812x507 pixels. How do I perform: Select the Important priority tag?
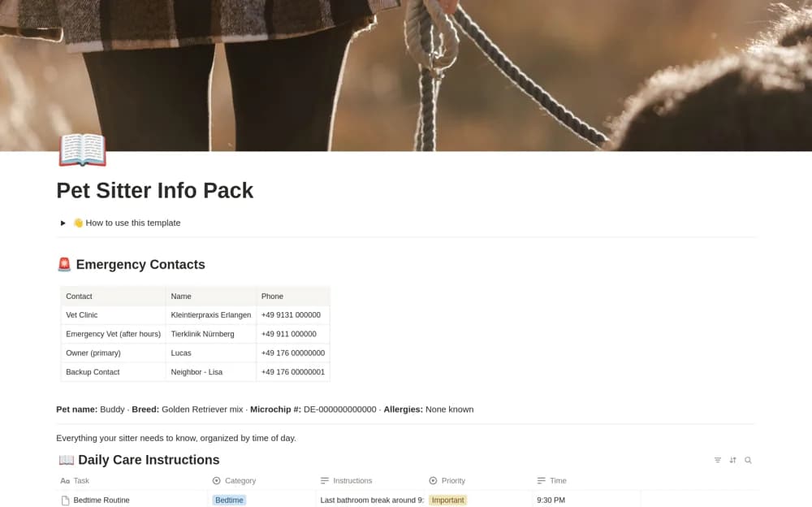448,500
